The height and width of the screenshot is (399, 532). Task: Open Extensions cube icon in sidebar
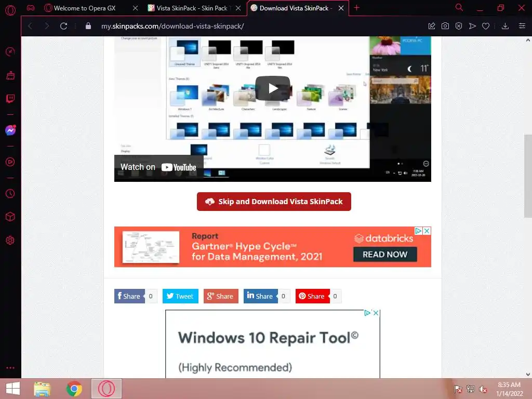10,217
